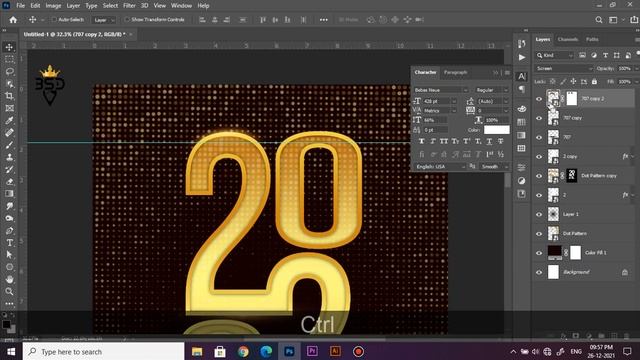This screenshot has width=640, height=360.
Task: Select the Lasso tool
Action: (x=9, y=71)
